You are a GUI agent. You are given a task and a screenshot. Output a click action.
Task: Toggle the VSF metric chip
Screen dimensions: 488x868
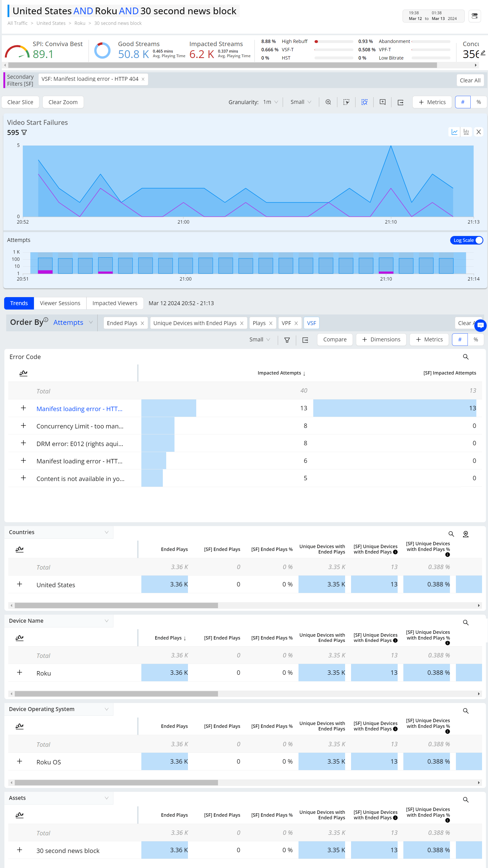pos(311,323)
